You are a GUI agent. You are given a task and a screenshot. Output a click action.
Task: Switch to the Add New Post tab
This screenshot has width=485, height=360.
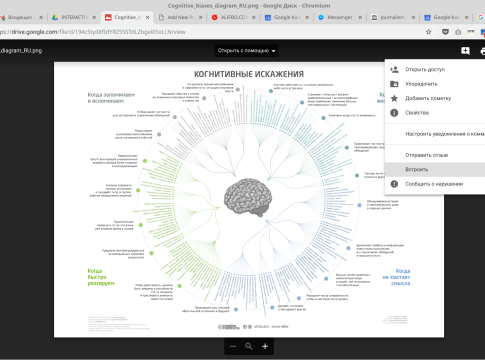tap(180, 17)
